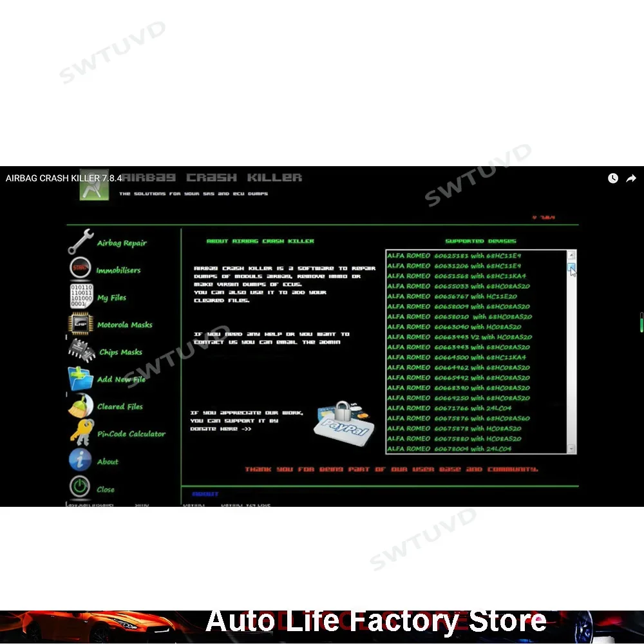Open the PinCode Calculator label

click(x=131, y=434)
